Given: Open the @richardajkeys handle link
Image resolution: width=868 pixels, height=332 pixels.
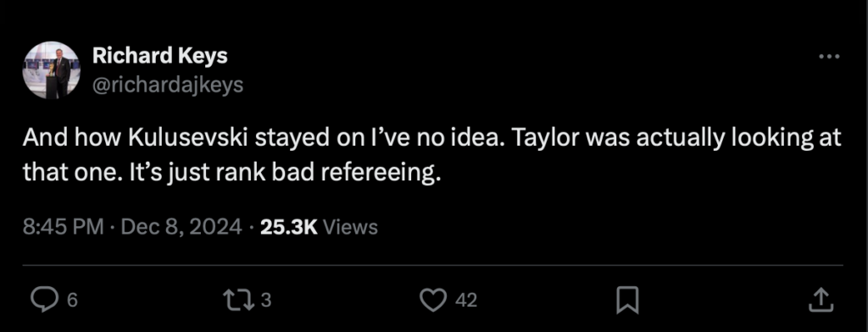Looking at the screenshot, I should [x=168, y=85].
